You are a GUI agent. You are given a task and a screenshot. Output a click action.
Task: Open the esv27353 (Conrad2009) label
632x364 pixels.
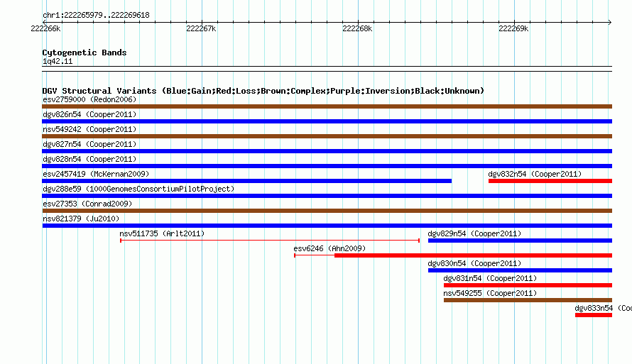[87, 204]
